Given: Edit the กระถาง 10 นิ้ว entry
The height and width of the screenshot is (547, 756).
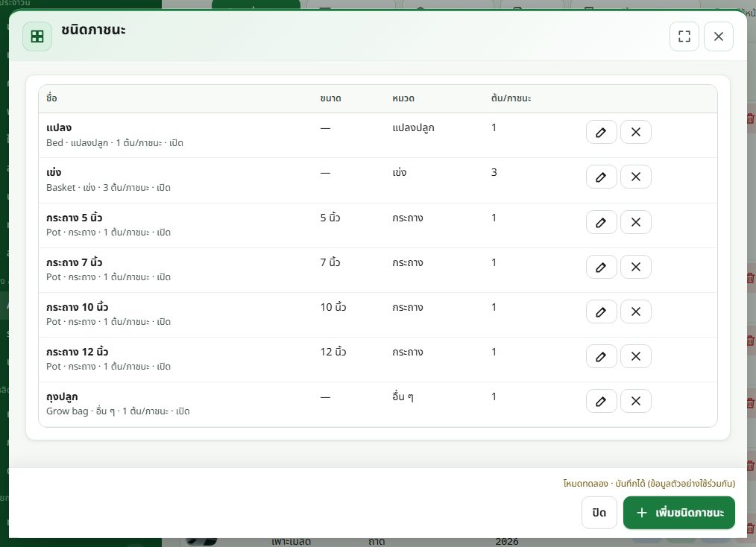Looking at the screenshot, I should [x=601, y=312].
